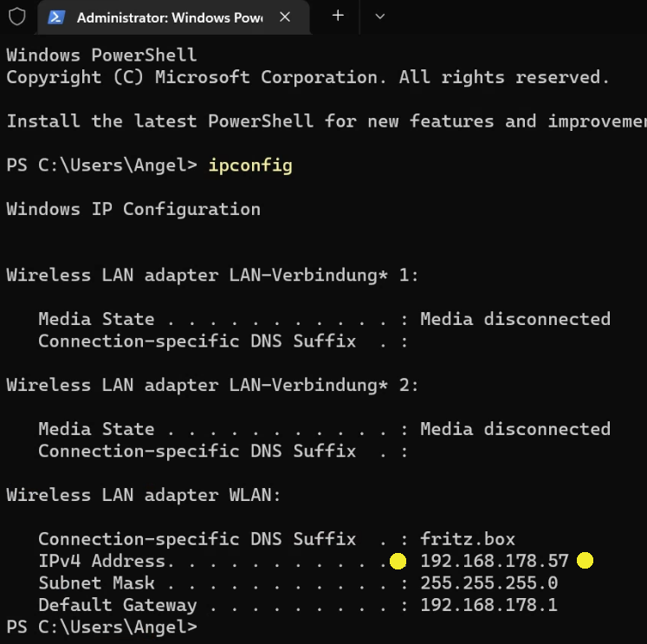This screenshot has height=644, width=647.
Task: Click the PowerShell icon in the tab
Action: point(57,16)
